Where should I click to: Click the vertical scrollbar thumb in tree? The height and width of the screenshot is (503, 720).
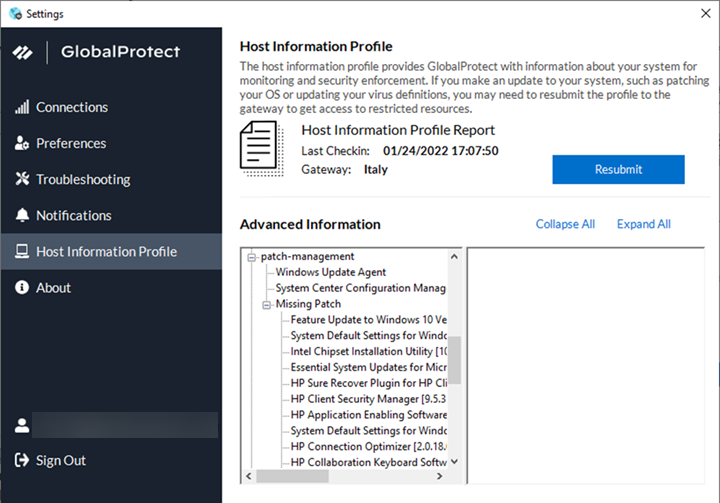tap(454, 360)
